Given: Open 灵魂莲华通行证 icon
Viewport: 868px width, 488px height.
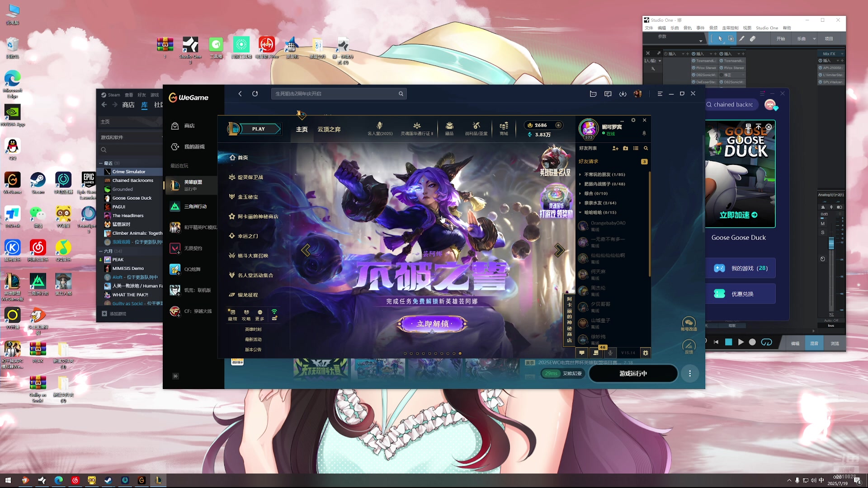Looking at the screenshot, I should [417, 128].
